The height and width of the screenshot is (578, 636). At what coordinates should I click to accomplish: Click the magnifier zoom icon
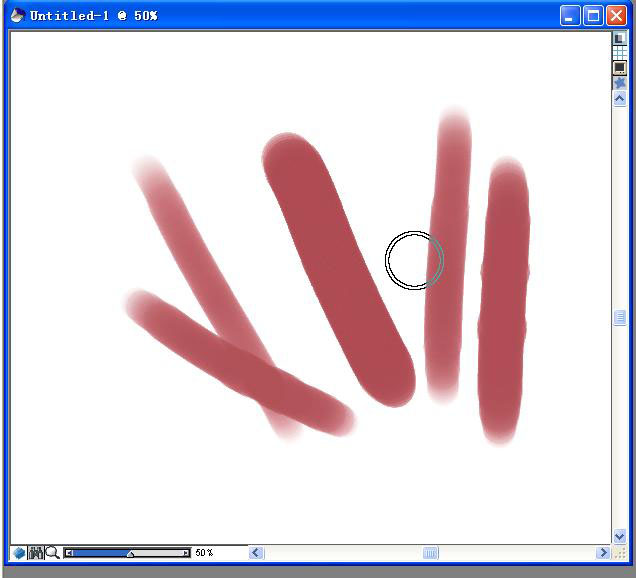(52, 552)
